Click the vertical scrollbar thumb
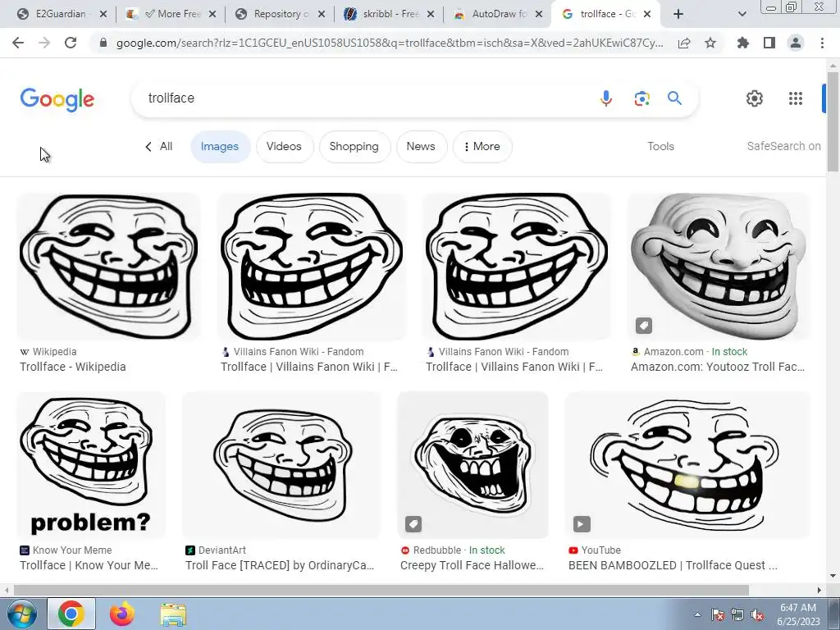 pyautogui.click(x=833, y=121)
